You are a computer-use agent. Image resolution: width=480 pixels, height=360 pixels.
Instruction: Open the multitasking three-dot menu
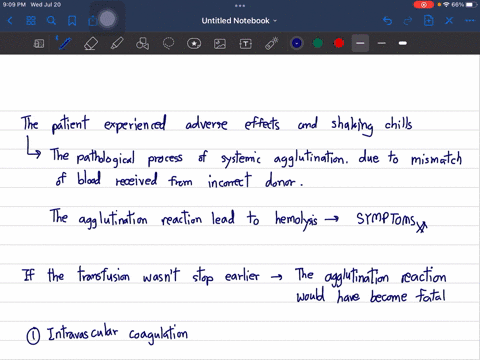point(240,6)
